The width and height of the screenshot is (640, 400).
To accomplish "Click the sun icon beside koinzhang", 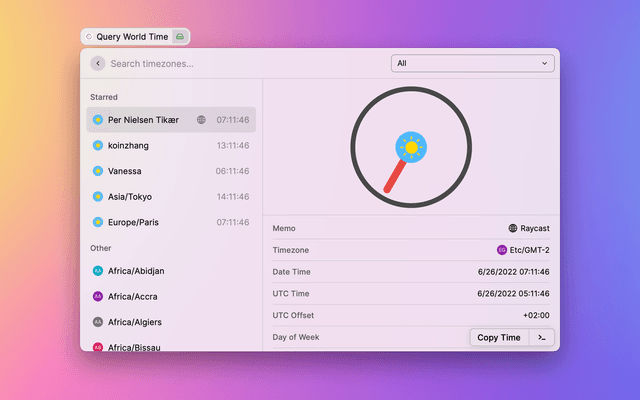I will pyautogui.click(x=98, y=145).
